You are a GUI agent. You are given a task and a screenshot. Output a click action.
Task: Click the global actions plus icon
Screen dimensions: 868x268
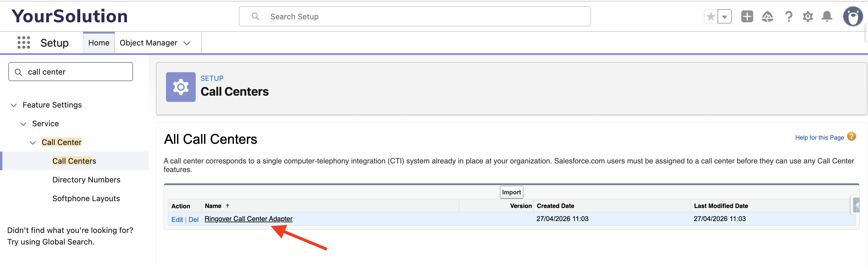pos(747,17)
